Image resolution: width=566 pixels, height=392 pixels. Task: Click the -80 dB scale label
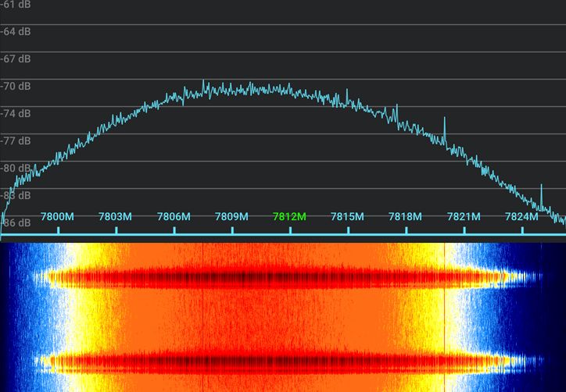tap(16, 168)
